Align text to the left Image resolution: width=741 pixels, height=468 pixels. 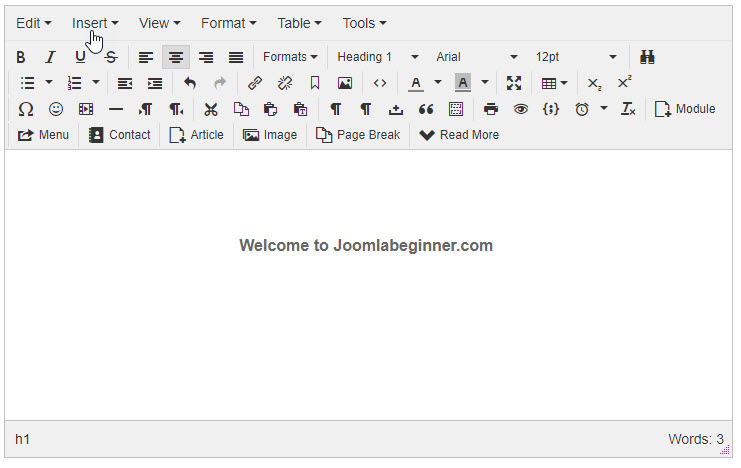tap(146, 57)
